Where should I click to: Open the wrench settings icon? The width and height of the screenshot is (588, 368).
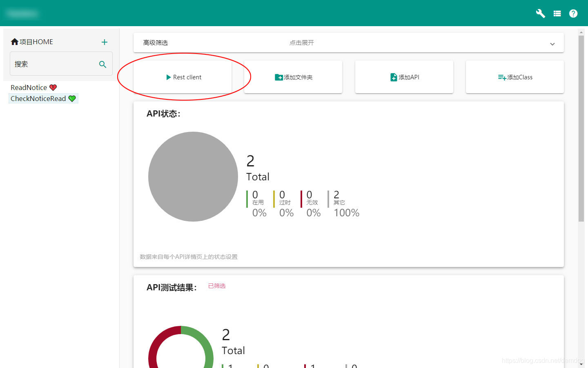[540, 13]
